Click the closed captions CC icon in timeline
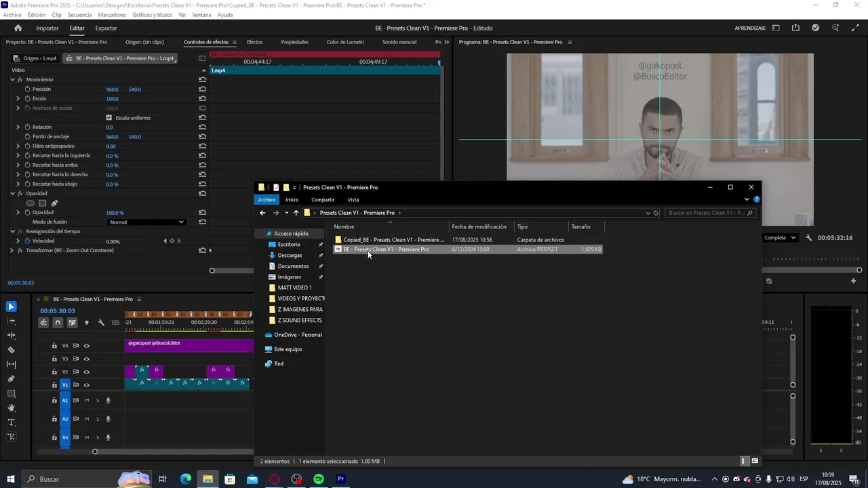Screen dimensions: 868x488 pyautogui.click(x=115, y=323)
